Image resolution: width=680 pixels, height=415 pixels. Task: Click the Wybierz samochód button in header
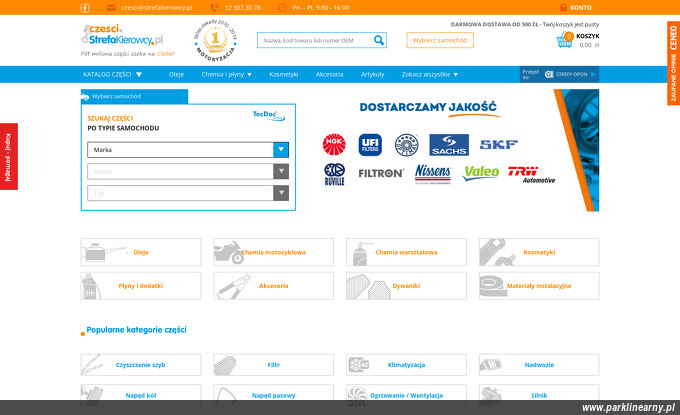pos(440,40)
